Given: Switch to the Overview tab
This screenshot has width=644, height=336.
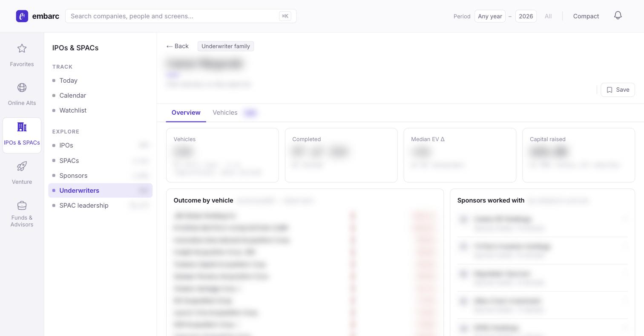Looking at the screenshot, I should coord(186,113).
